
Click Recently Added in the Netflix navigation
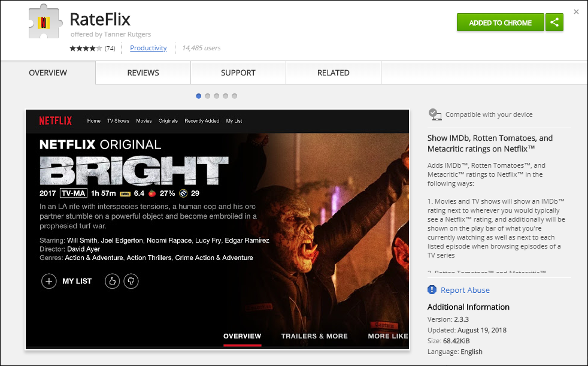pos(202,121)
